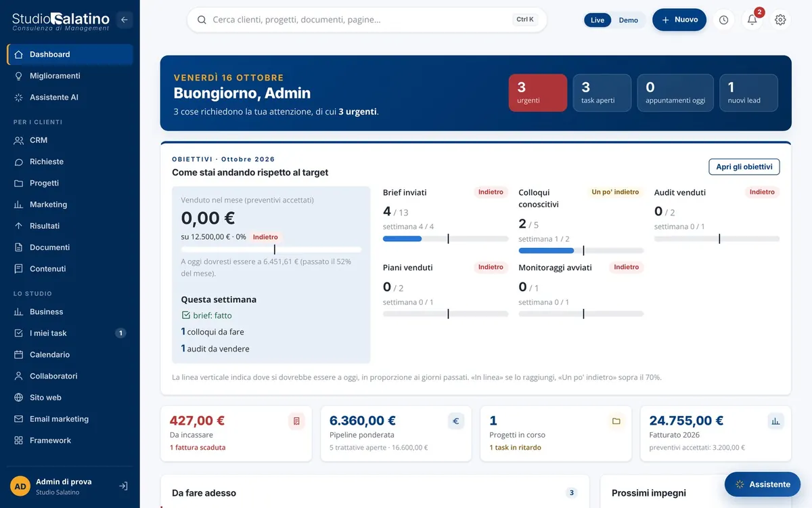Open recent history clock icon
Screen dimensions: 812x508
[x=724, y=20]
